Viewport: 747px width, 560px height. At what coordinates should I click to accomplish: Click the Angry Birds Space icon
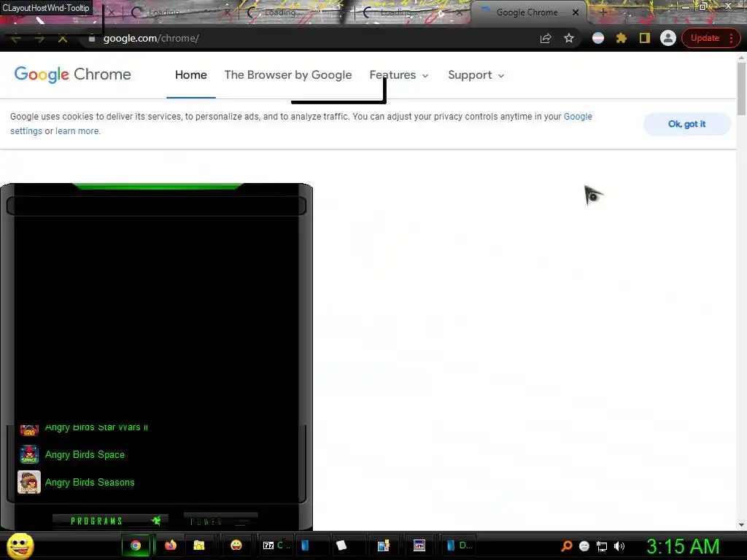click(x=29, y=454)
